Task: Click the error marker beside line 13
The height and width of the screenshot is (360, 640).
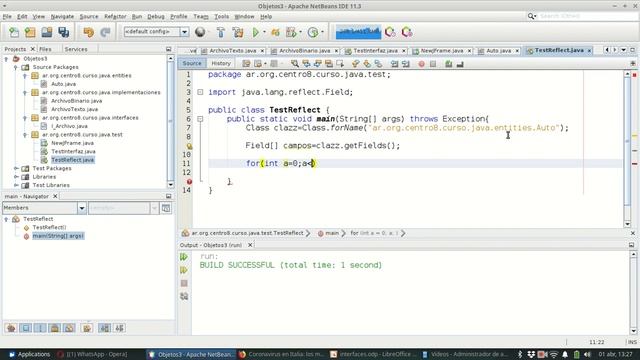Action: pos(189,182)
